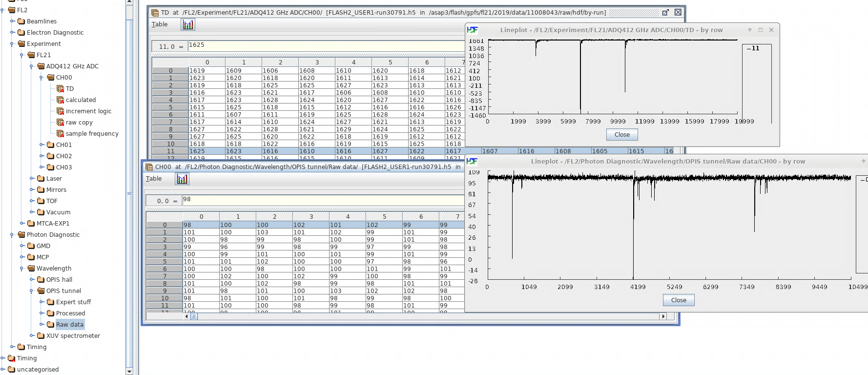Expand the XUV spectrometer node
This screenshot has width=868, height=375.
point(32,335)
